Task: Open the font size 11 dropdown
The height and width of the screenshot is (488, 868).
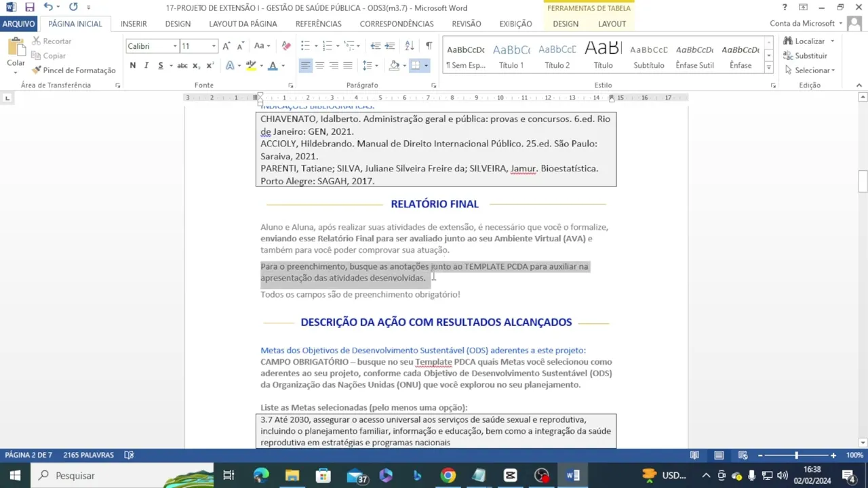Action: [x=214, y=46]
